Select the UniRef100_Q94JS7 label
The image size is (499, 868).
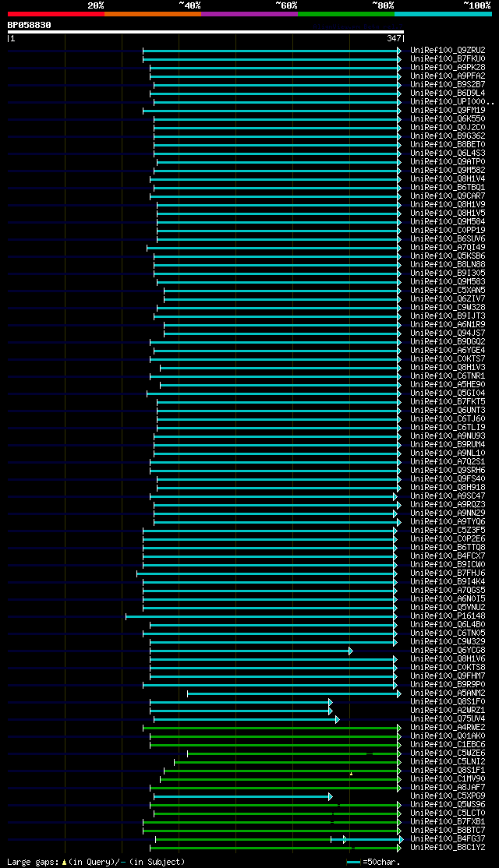tap(448, 333)
